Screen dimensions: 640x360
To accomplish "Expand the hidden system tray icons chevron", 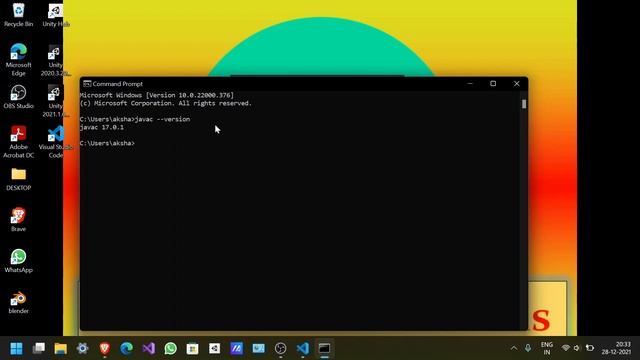I will click(513, 348).
